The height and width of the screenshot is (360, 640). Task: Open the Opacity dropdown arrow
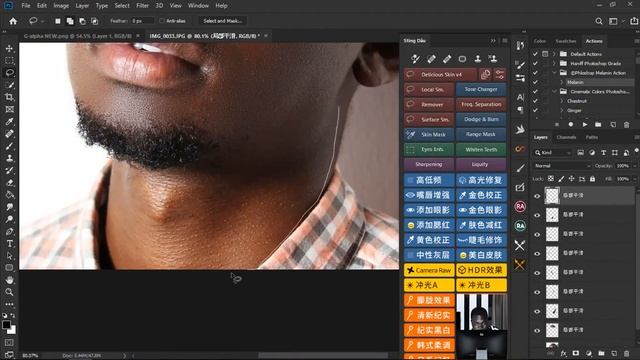[635, 166]
